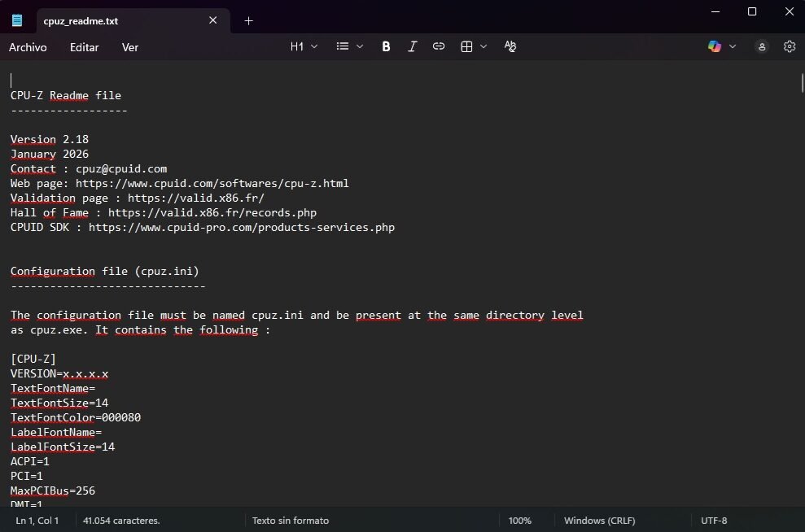This screenshot has height=532, width=805.
Task: Open the Editar menu
Action: (84, 47)
